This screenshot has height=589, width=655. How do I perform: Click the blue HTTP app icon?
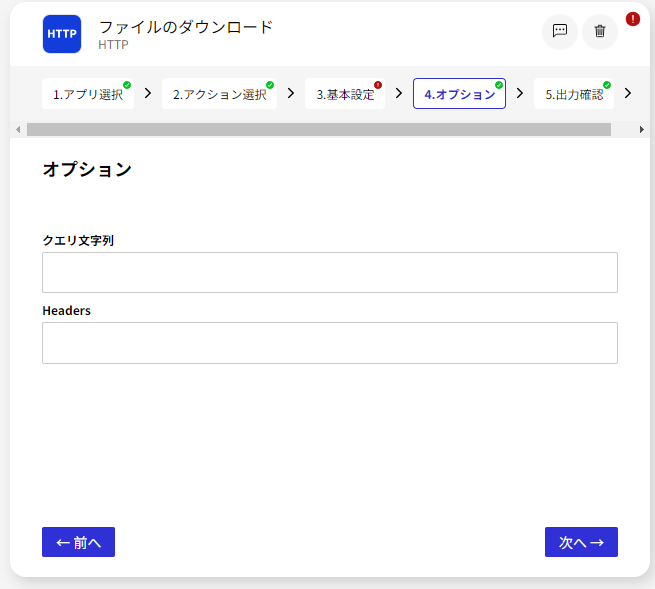(62, 34)
